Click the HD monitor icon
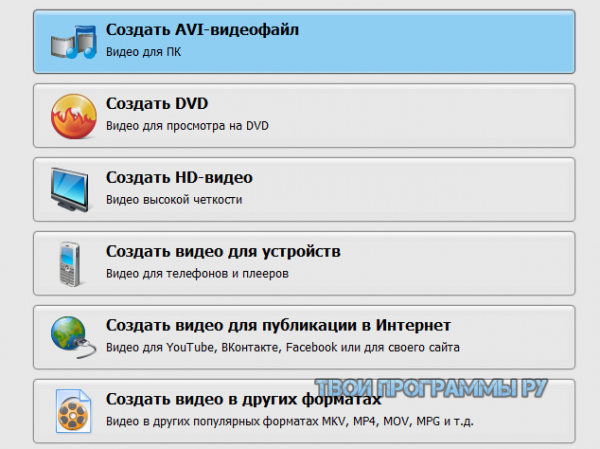600x449 pixels. pyautogui.click(x=70, y=189)
